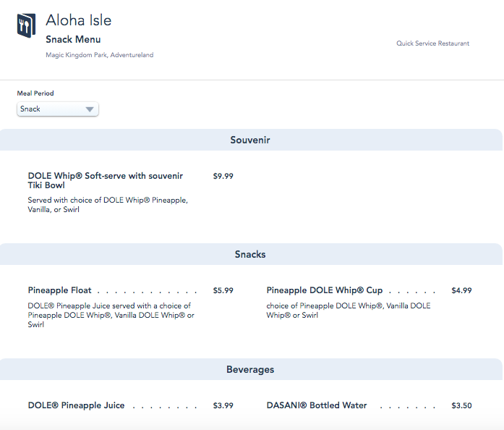Open the Meal Period Snack dropdown
This screenshot has height=430, width=504.
coord(58,109)
